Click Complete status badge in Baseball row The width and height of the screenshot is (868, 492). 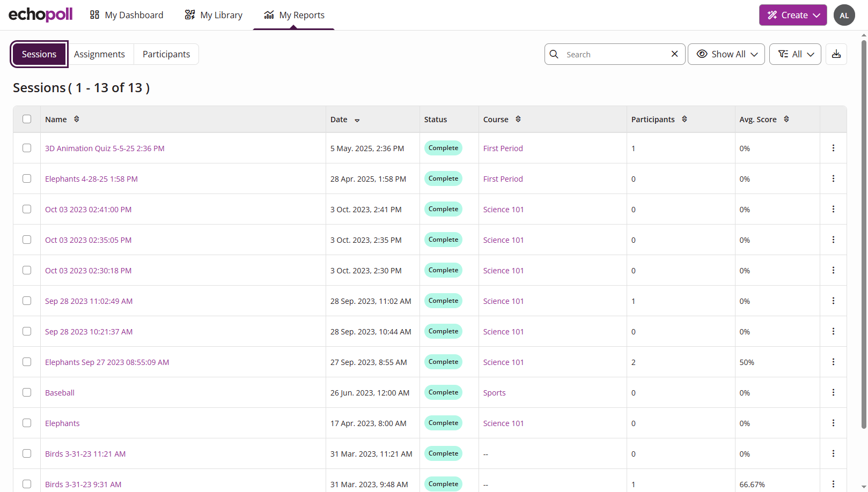(x=443, y=392)
